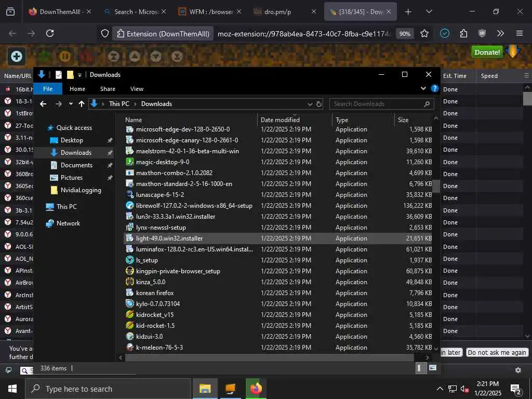This screenshot has width=532, height=399.
Task: Click the green resume icon in DownThemAll toolbar
Action: [44, 56]
